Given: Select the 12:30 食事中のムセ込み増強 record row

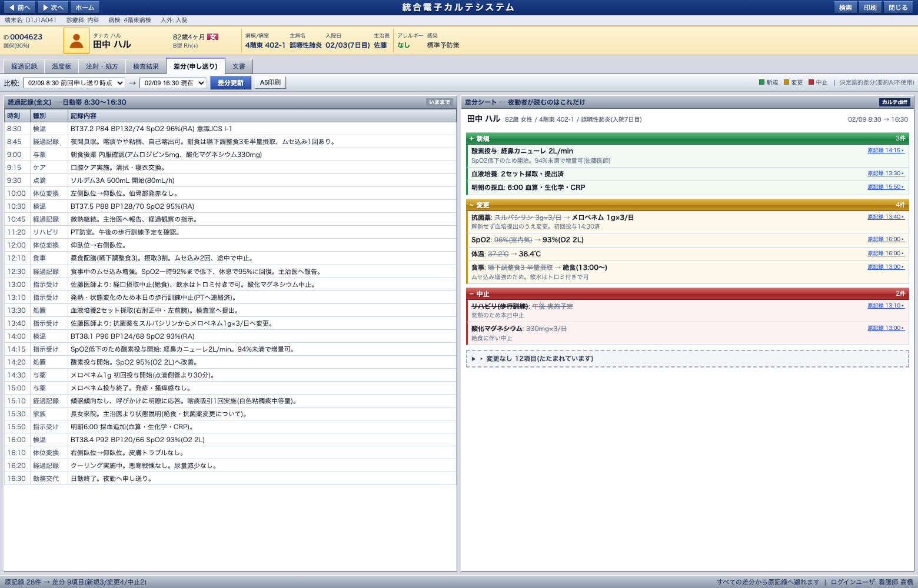Looking at the screenshot, I should pos(230,272).
